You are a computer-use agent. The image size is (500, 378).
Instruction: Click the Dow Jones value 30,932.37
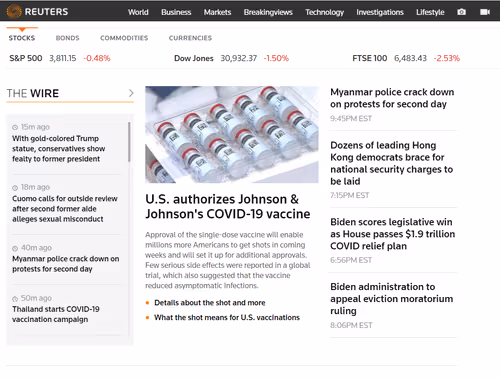(x=239, y=58)
